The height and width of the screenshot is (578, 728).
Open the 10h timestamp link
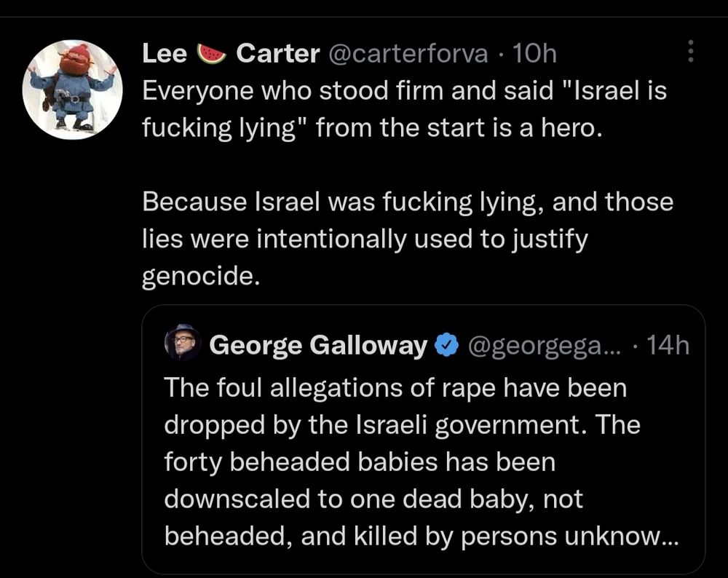(x=534, y=53)
